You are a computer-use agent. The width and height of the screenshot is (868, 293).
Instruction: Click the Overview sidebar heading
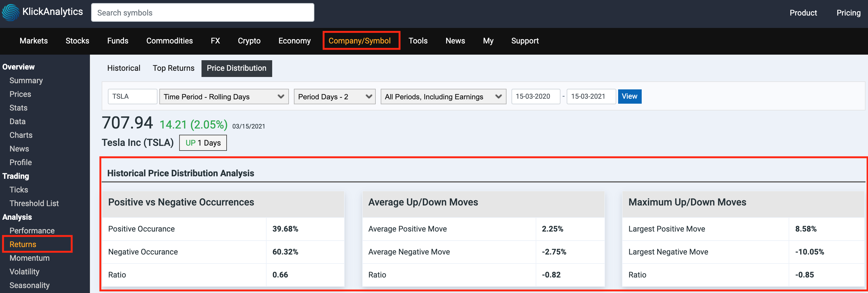[18, 67]
